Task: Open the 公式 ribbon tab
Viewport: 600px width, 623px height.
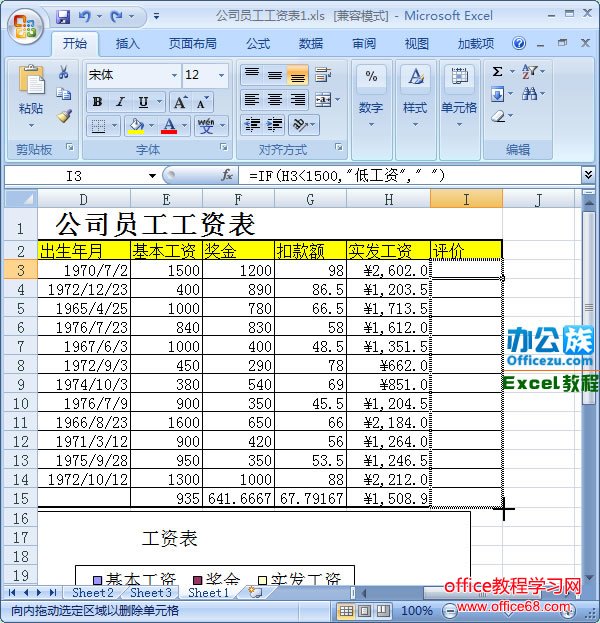Action: (258, 43)
